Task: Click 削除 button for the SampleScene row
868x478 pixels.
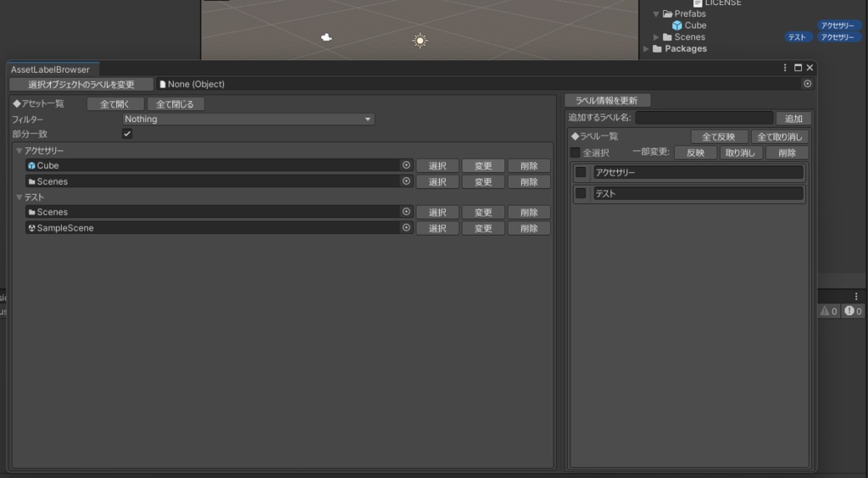Action: coord(529,229)
